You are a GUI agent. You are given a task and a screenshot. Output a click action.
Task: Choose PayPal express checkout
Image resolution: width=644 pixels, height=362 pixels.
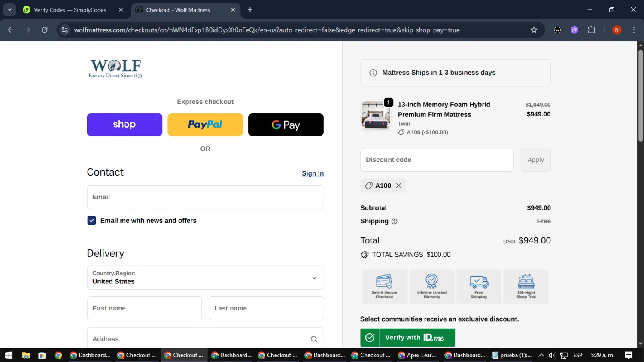click(205, 125)
